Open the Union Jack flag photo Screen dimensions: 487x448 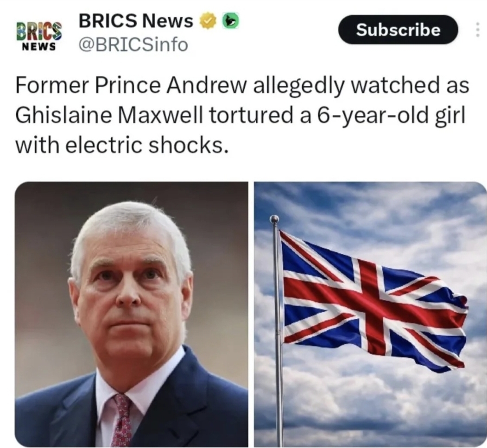[x=370, y=314]
